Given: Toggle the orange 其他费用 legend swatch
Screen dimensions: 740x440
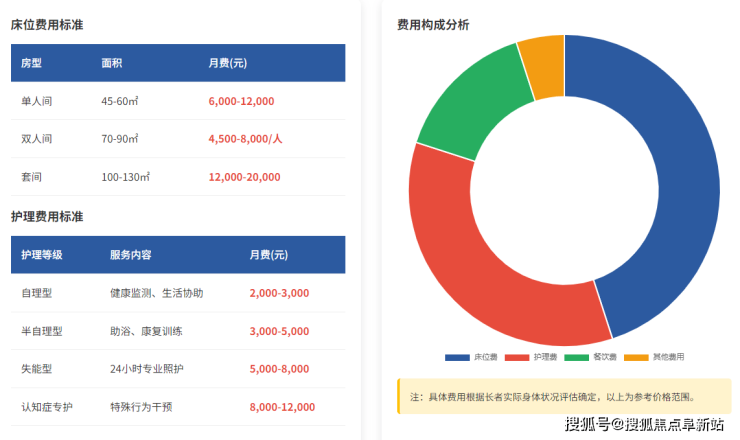Looking at the screenshot, I should pos(635,357).
